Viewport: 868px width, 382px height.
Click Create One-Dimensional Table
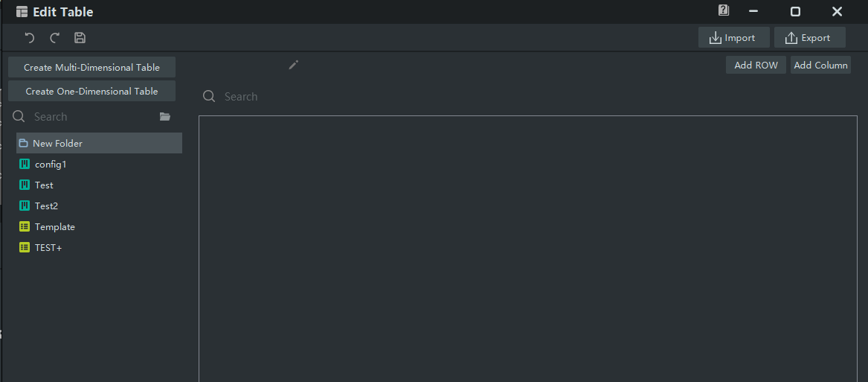click(x=91, y=92)
